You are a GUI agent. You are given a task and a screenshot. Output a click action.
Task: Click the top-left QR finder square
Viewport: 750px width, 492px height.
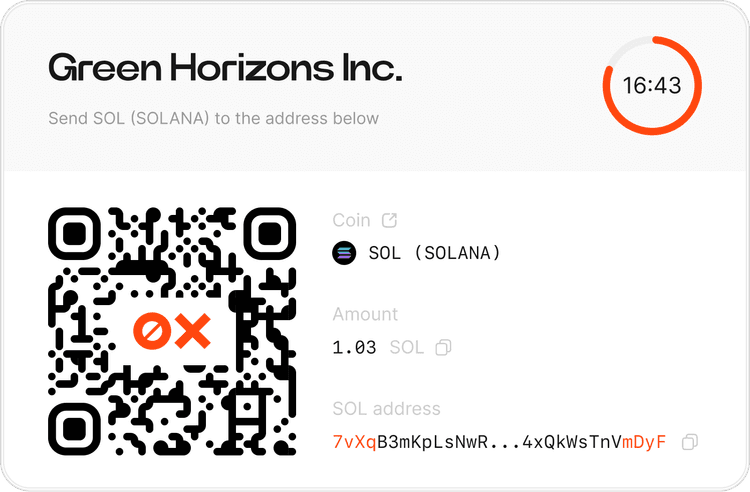click(75, 234)
